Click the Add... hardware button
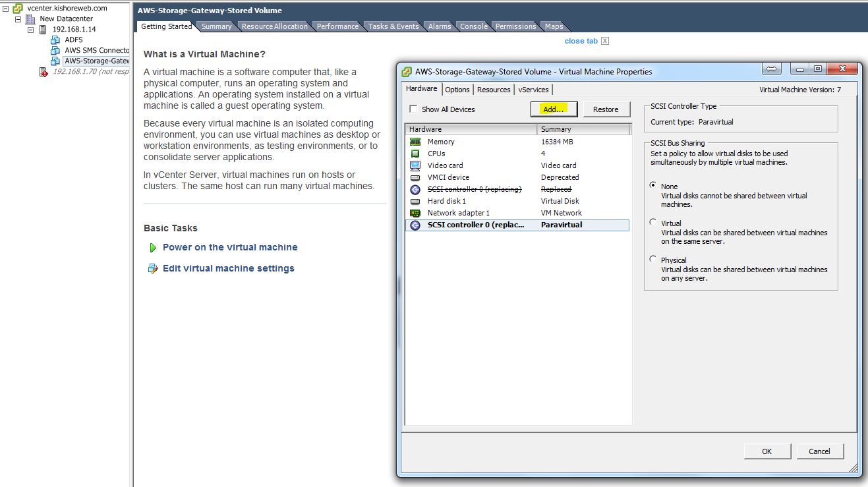Image resolution: width=868 pixels, height=487 pixels. pos(554,109)
